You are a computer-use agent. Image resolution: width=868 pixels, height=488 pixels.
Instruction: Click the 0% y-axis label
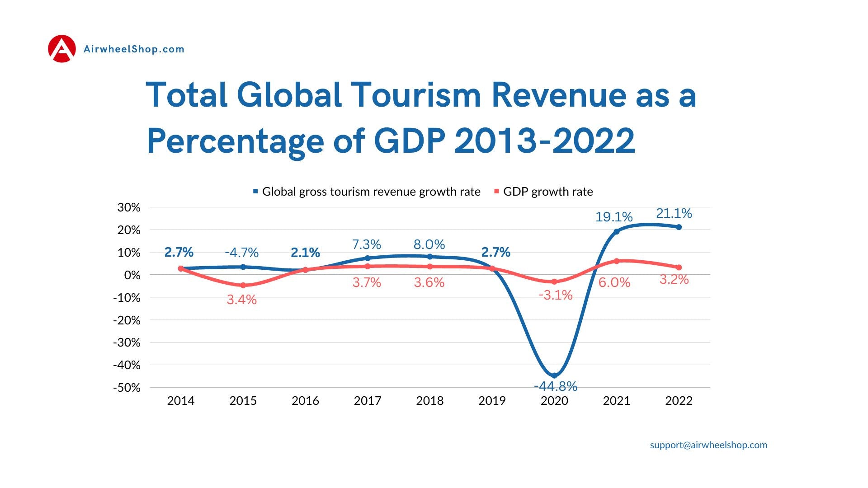pyautogui.click(x=132, y=275)
